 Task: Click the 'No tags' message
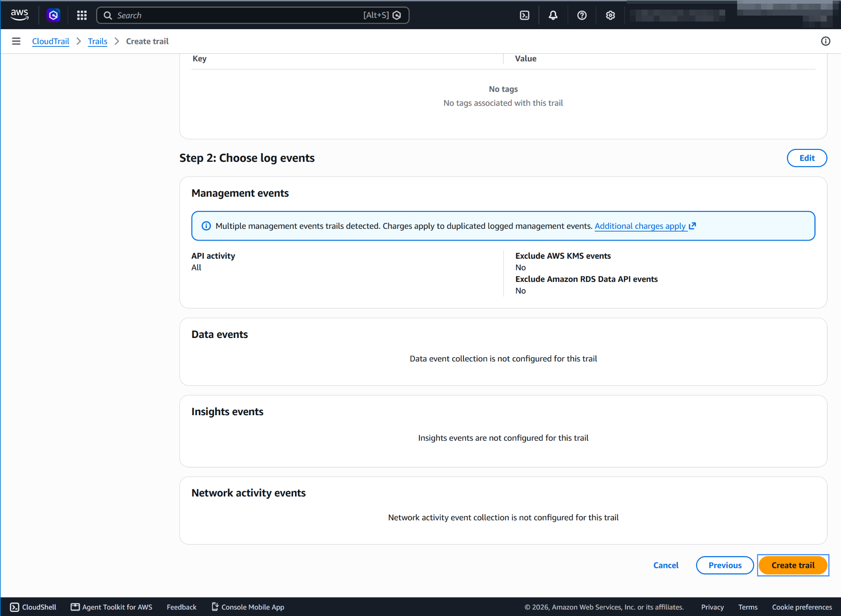click(503, 89)
